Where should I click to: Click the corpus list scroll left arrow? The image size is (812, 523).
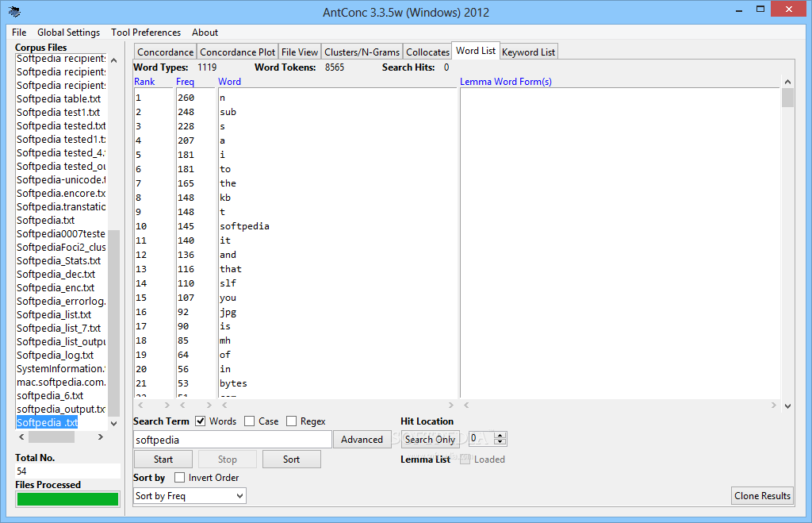[x=21, y=437]
